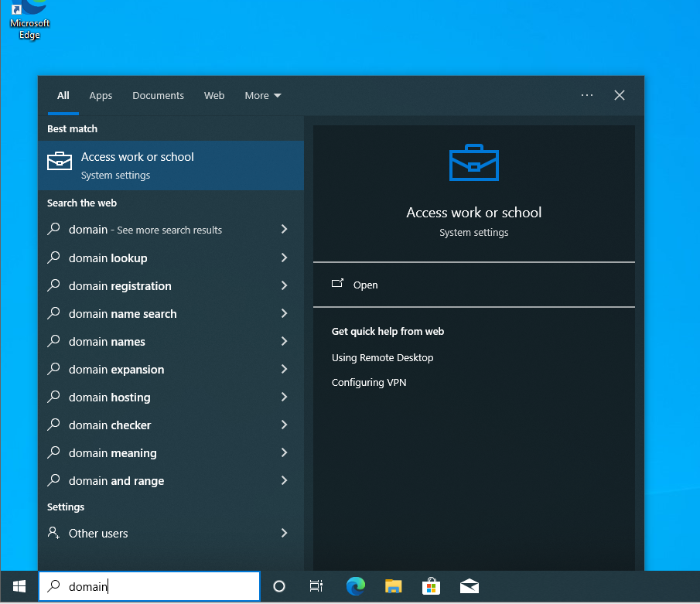Open the three-dots options menu in search panel
700x604 pixels.
click(x=587, y=95)
